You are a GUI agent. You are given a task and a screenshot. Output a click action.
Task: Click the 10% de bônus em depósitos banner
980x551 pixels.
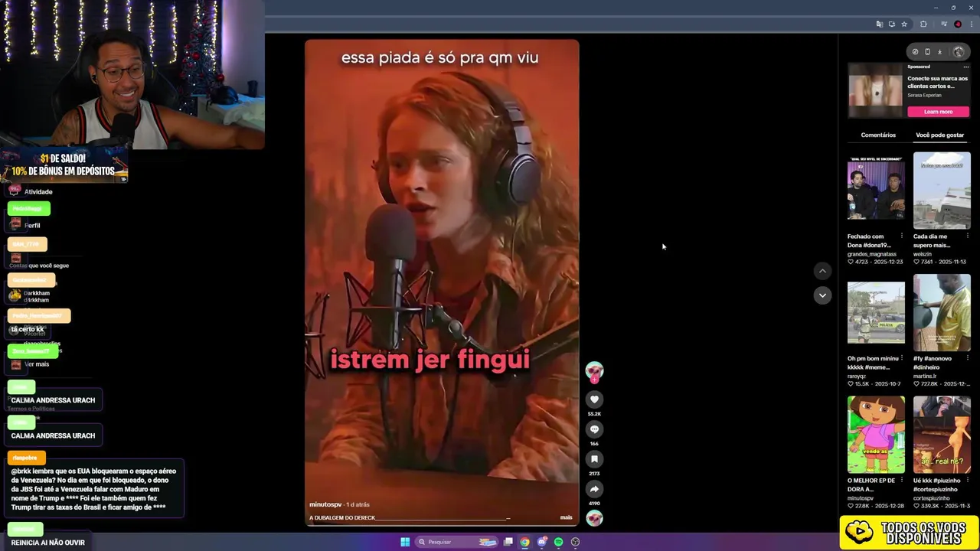click(x=64, y=165)
